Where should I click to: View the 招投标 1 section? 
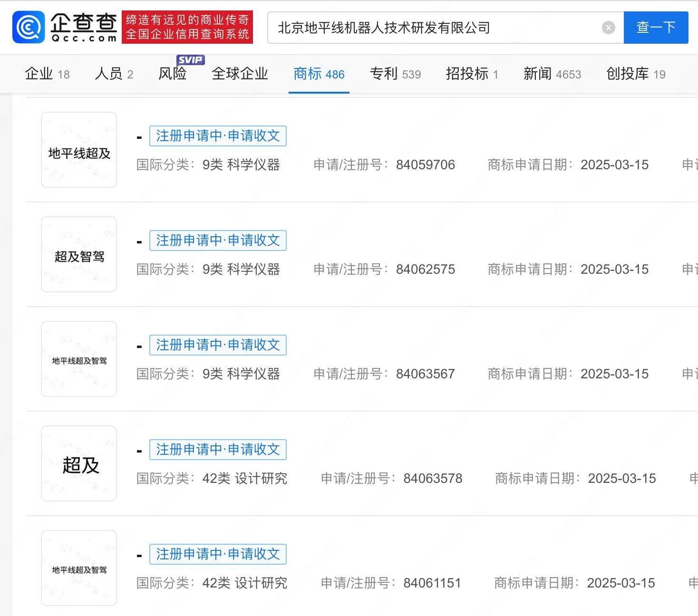coord(471,74)
